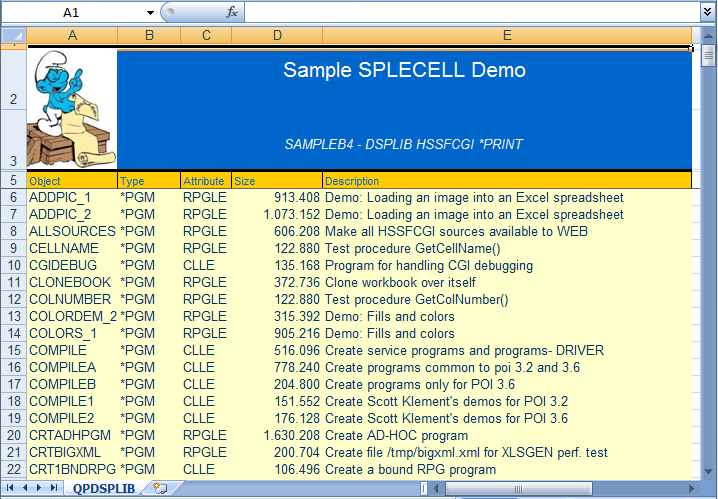718x499 pixels.
Task: Click the CLONEBOOK cell
Action: pos(70,282)
